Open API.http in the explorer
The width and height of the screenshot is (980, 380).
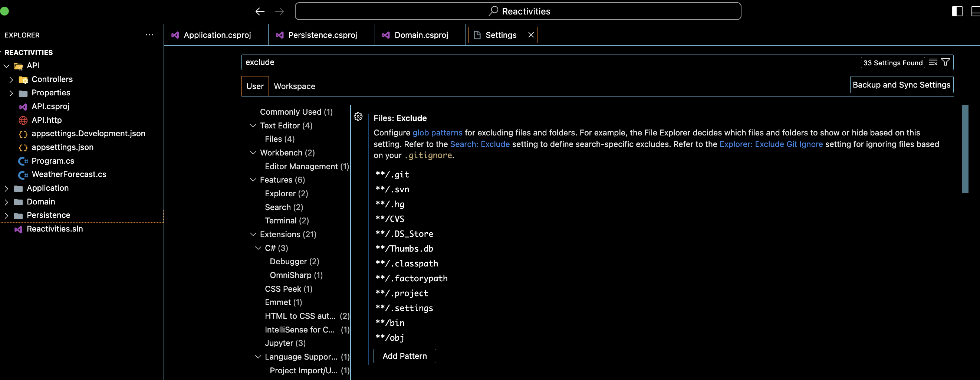(46, 120)
